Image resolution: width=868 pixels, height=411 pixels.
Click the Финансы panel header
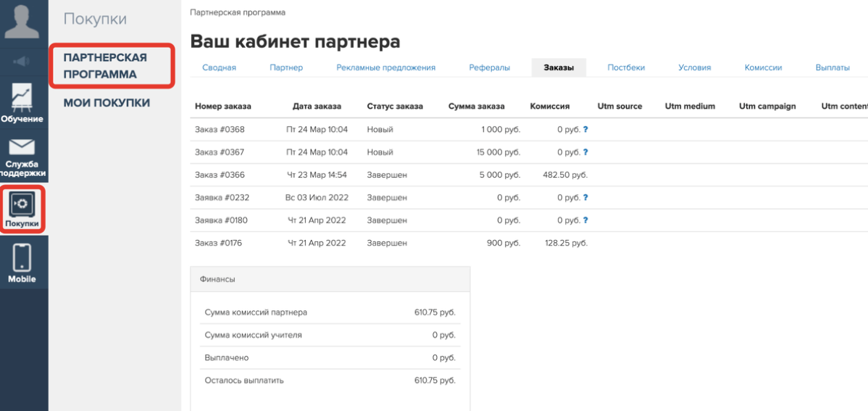330,279
